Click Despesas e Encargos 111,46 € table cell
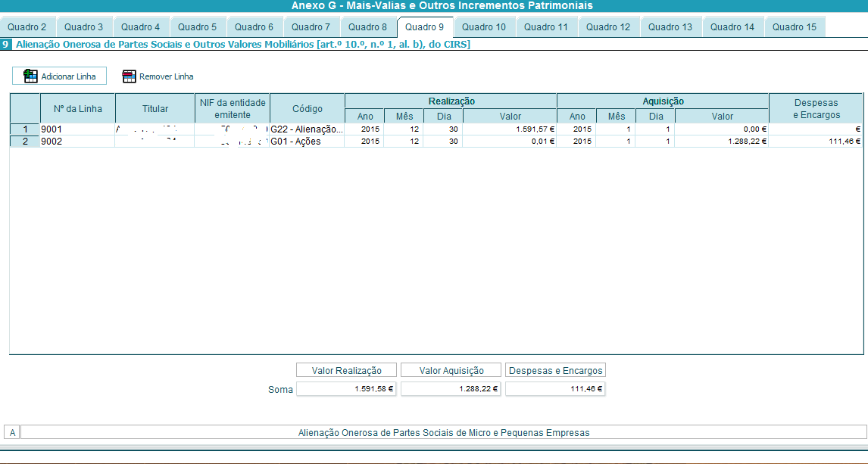 pos(815,142)
